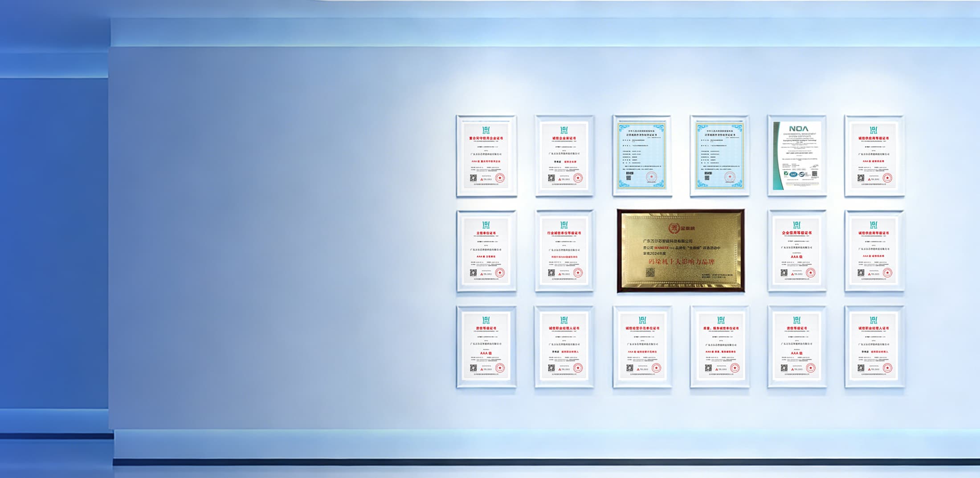Open the 诚信企业家证书 certificate

coord(564,156)
